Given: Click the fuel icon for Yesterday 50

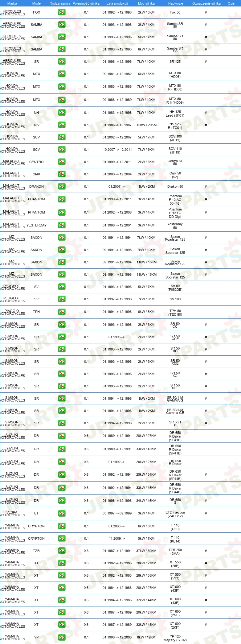Looking at the screenshot, I should [x=62, y=225].
